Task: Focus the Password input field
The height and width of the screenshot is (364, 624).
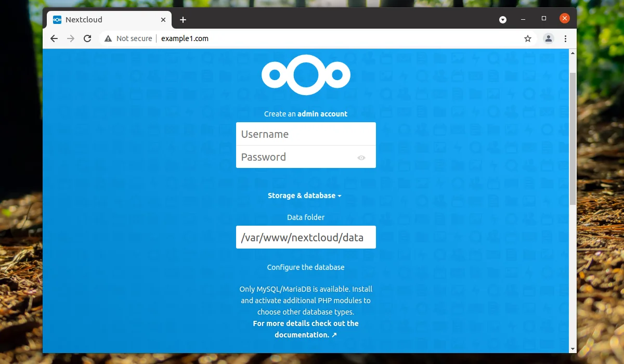Action: pos(306,157)
